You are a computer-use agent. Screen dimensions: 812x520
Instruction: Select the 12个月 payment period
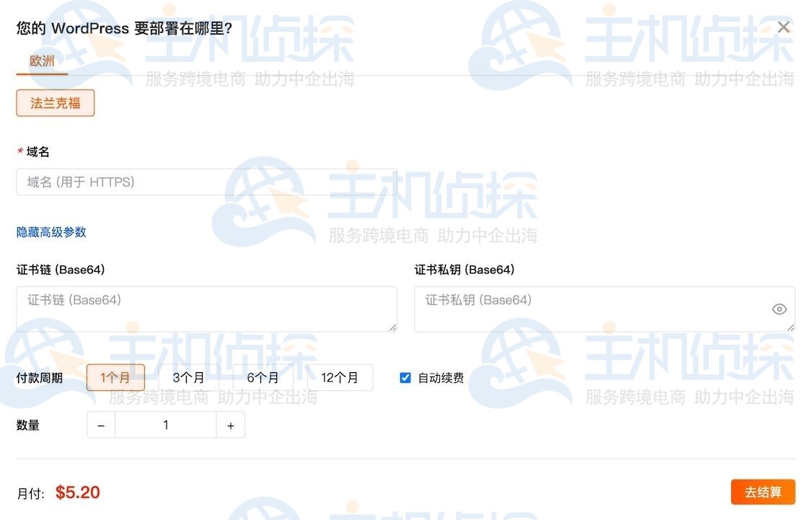tap(340, 376)
